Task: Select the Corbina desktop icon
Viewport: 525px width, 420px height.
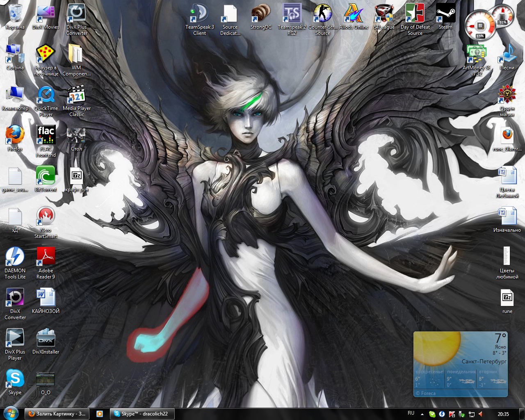Action: tap(15, 57)
